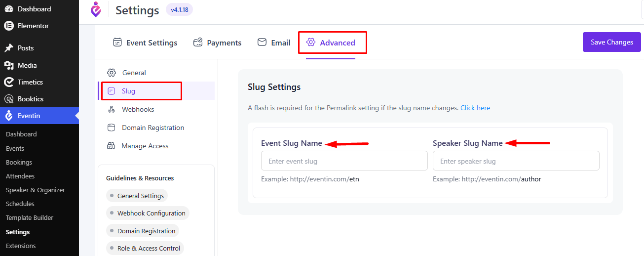Click the Posts pin icon
This screenshot has width=644, height=256.
[9, 48]
